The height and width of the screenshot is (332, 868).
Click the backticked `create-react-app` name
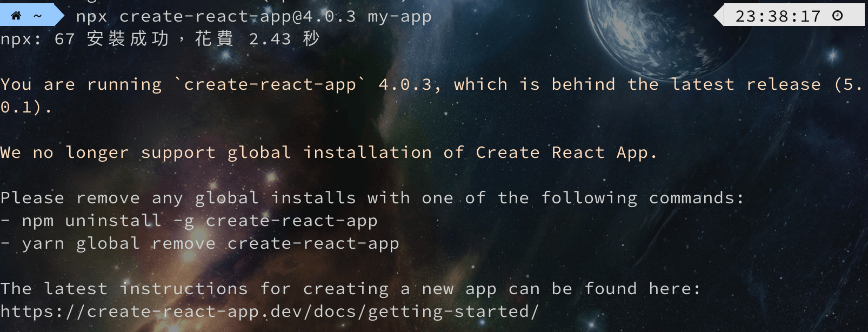click(270, 85)
